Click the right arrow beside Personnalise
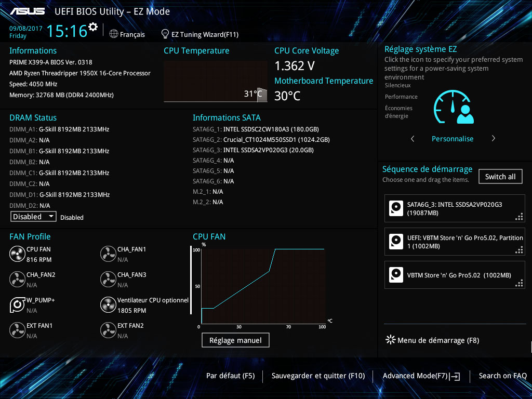 [x=493, y=139]
